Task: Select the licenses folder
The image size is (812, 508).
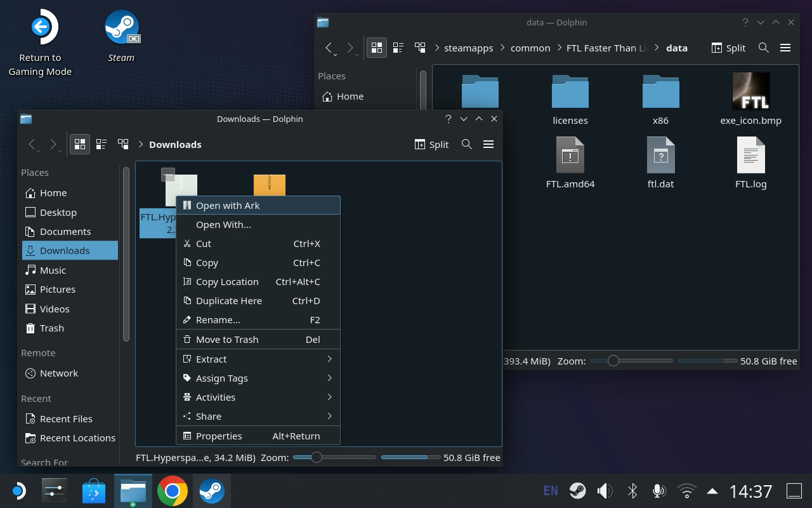Action: coord(570,100)
